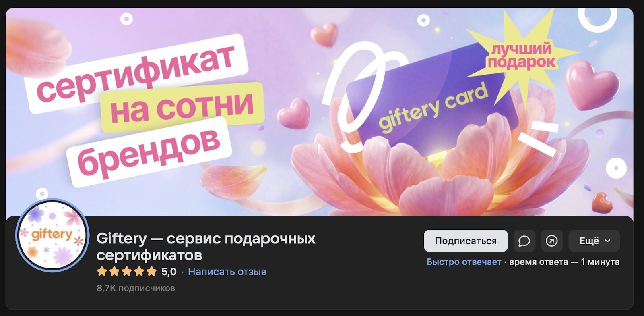Screen dimensions: 644x316
Task: Click the 5,0 rating value
Action: tap(169, 272)
